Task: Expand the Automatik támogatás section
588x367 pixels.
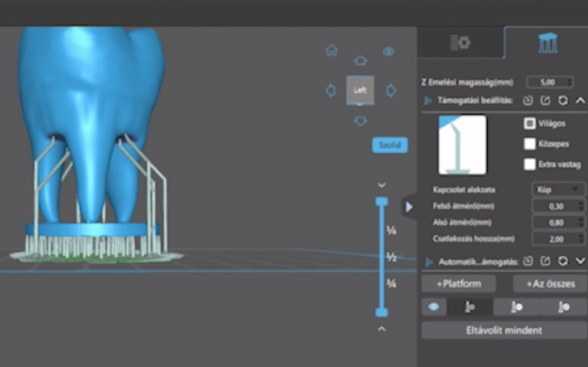Action: [580, 261]
